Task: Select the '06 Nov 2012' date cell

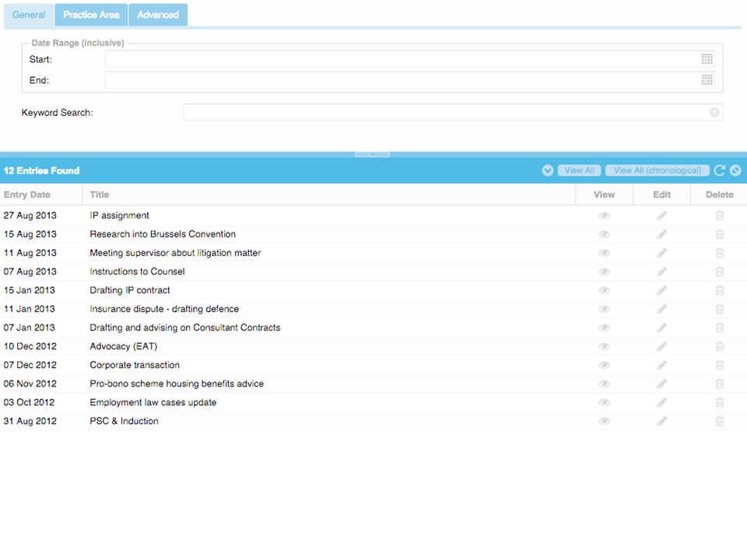Action: coord(30,383)
